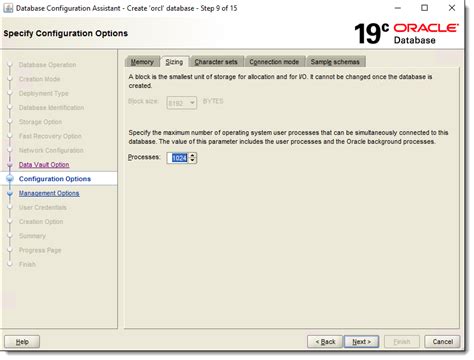
Task: Click the Back button
Action: 325,342
